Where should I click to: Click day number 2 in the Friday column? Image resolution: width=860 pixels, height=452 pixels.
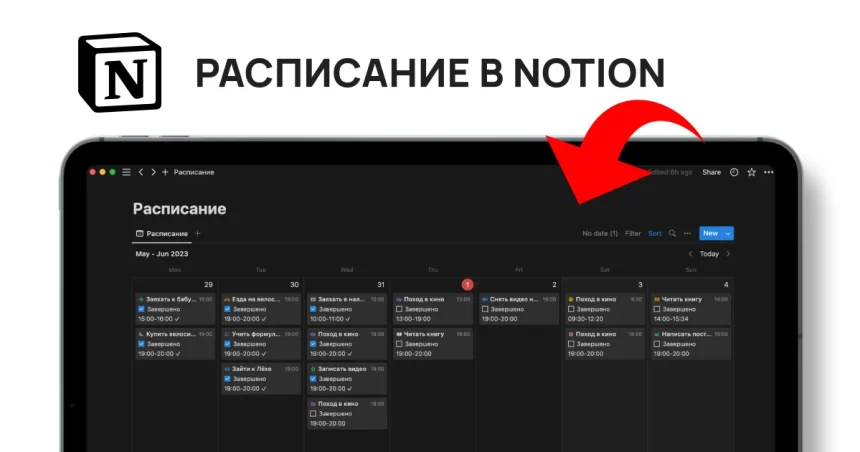pyautogui.click(x=554, y=285)
